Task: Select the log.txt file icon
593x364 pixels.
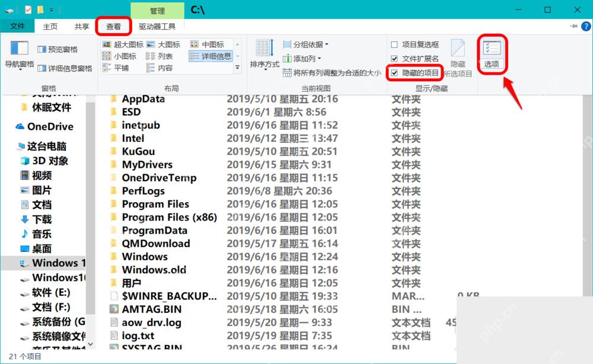Action: (114, 336)
